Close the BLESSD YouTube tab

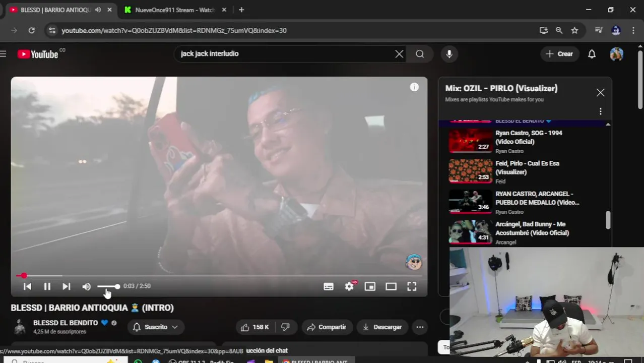point(109,10)
